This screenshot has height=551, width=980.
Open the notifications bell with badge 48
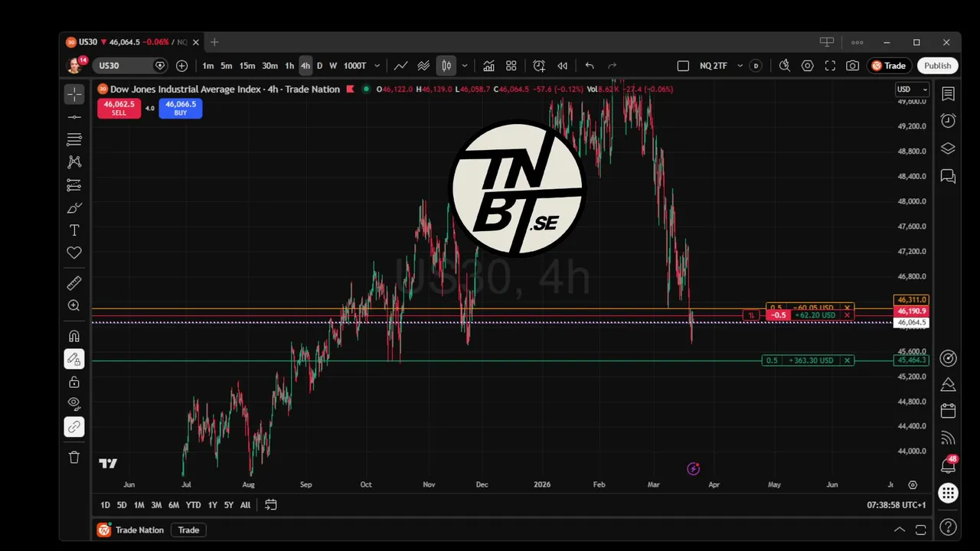coord(948,465)
